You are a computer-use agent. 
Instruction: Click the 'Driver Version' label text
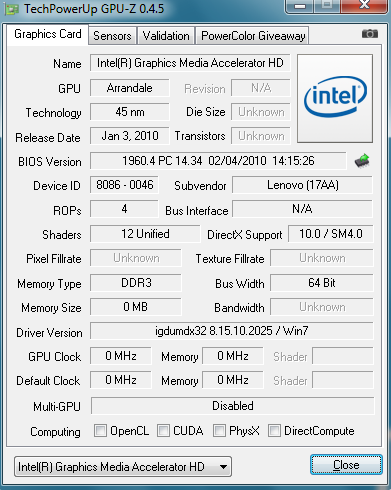(49, 333)
